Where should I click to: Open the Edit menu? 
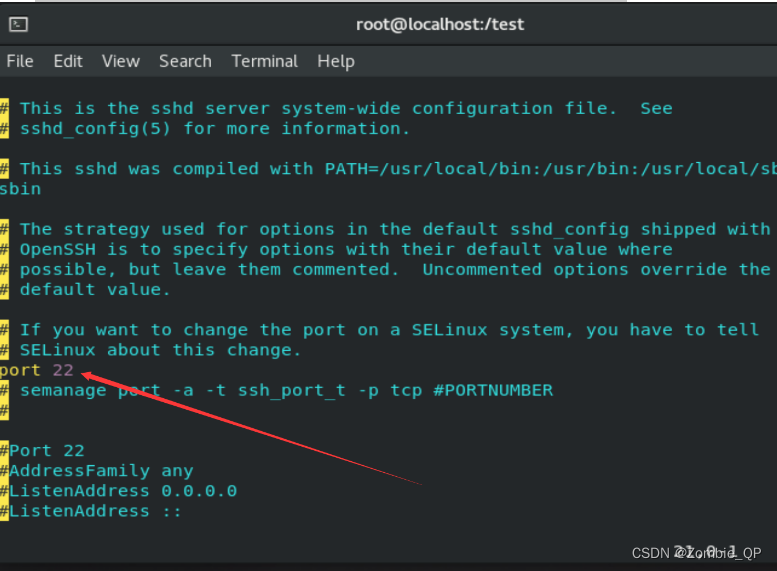pos(68,61)
